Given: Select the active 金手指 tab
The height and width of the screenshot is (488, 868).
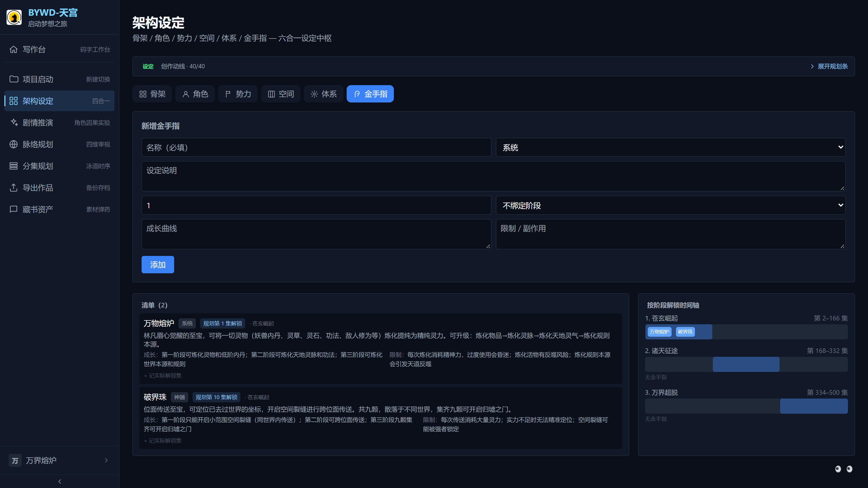Looking at the screenshot, I should [x=370, y=94].
